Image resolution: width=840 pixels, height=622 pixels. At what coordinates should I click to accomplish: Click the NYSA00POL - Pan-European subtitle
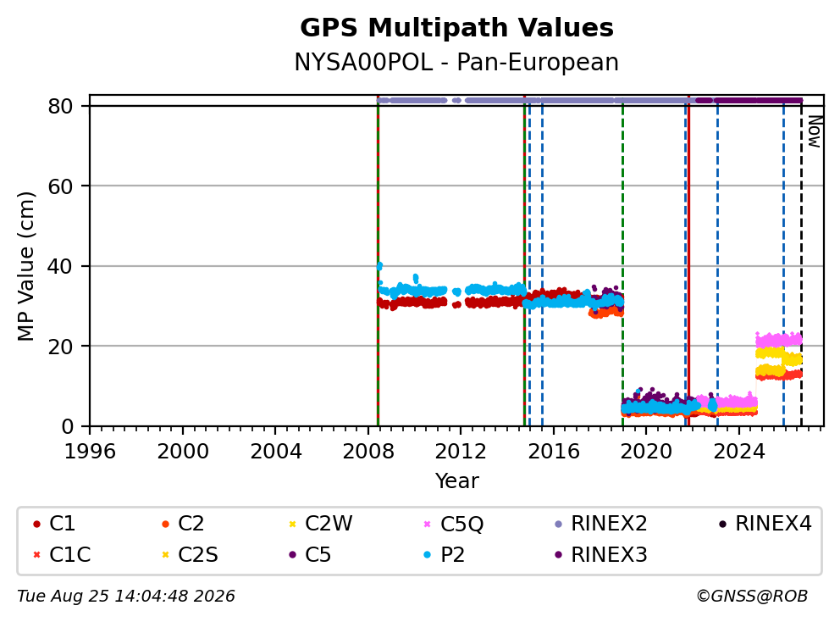pyautogui.click(x=456, y=62)
